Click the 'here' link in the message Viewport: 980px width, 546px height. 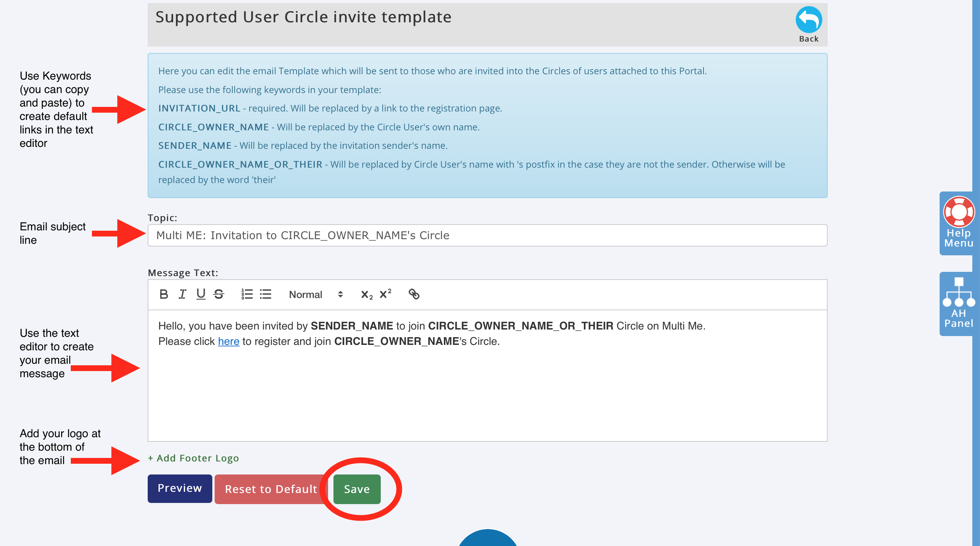(228, 341)
